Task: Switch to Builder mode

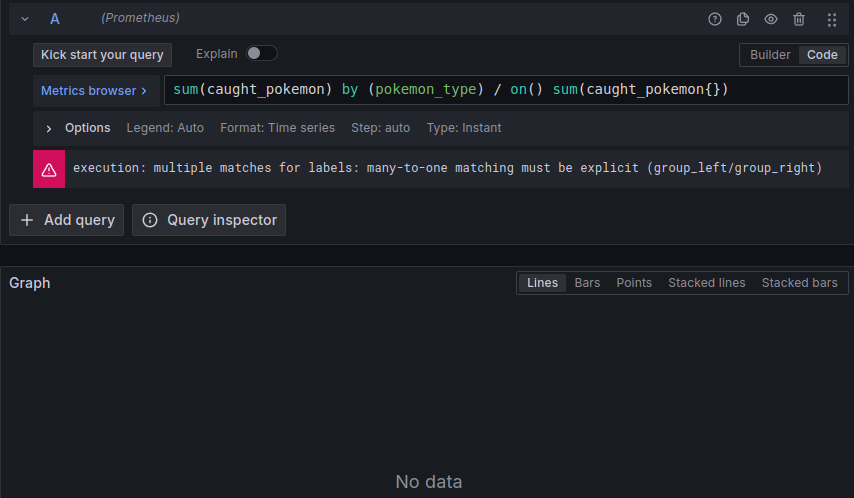Action: pos(770,55)
